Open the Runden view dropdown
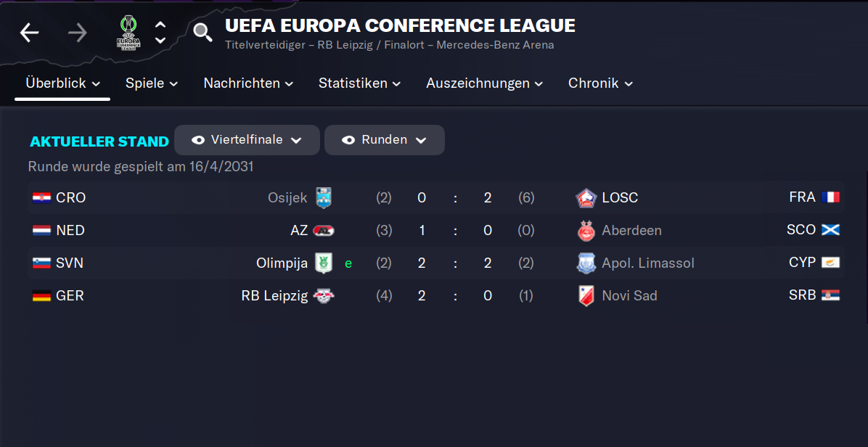Screen dimensions: 868x447 384,139
